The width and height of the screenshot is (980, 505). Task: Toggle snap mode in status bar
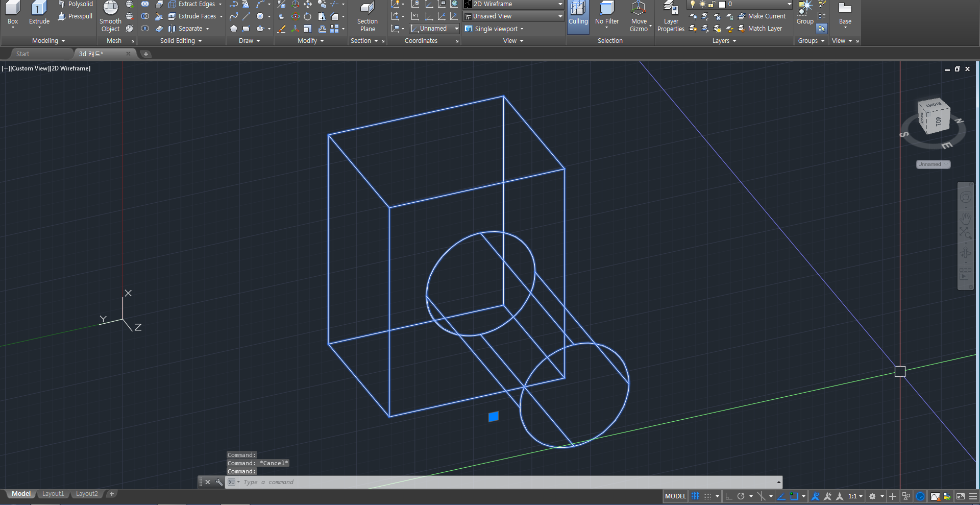[x=707, y=496]
